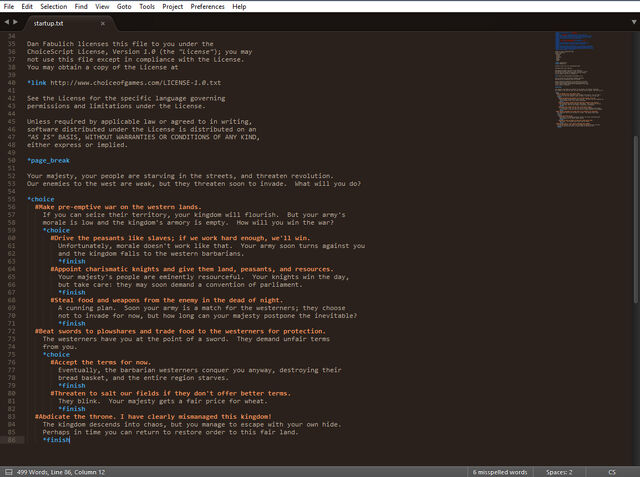Click '#Steal food and weapons' line
640x477 pixels.
click(167, 300)
